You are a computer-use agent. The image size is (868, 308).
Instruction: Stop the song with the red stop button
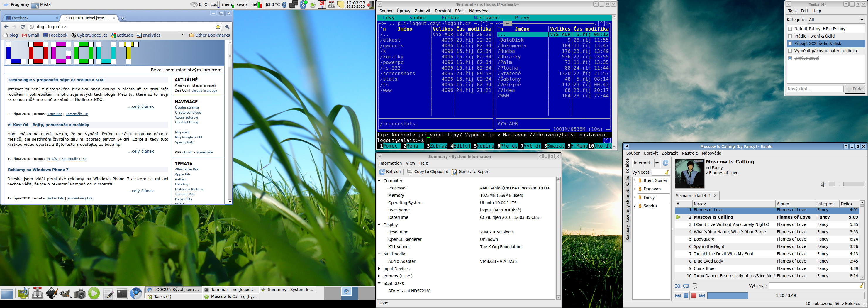[694, 296]
